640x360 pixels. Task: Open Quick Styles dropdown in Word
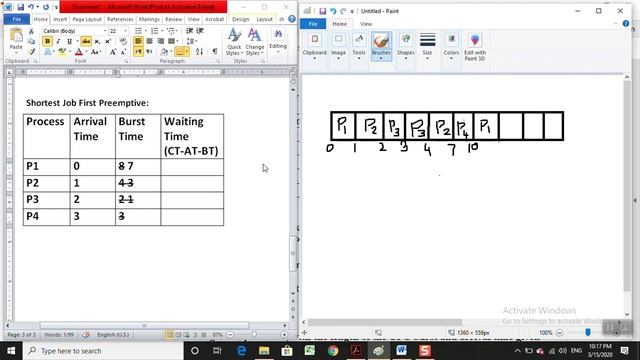pyautogui.click(x=234, y=42)
